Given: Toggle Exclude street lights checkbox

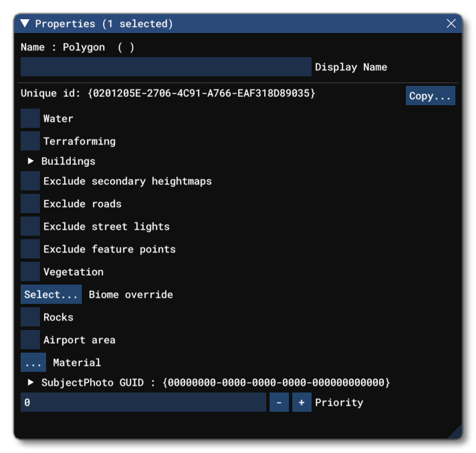Looking at the screenshot, I should coord(30,227).
